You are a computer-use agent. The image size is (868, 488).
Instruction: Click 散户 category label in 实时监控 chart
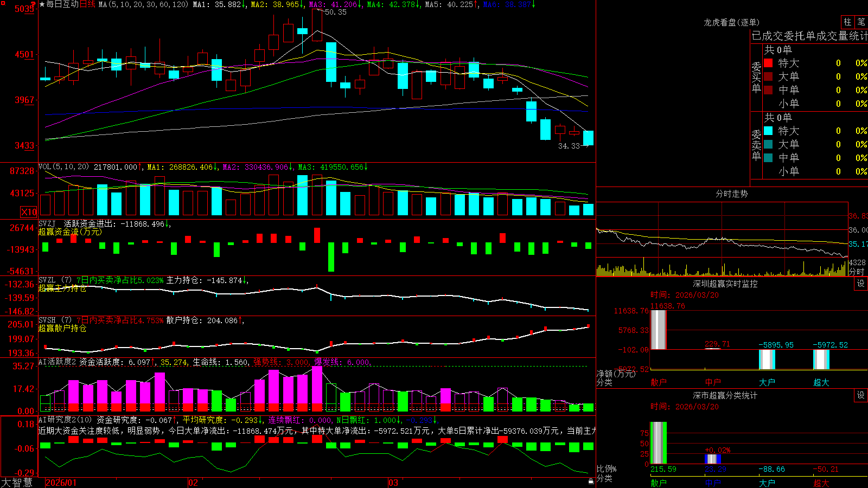pos(659,382)
